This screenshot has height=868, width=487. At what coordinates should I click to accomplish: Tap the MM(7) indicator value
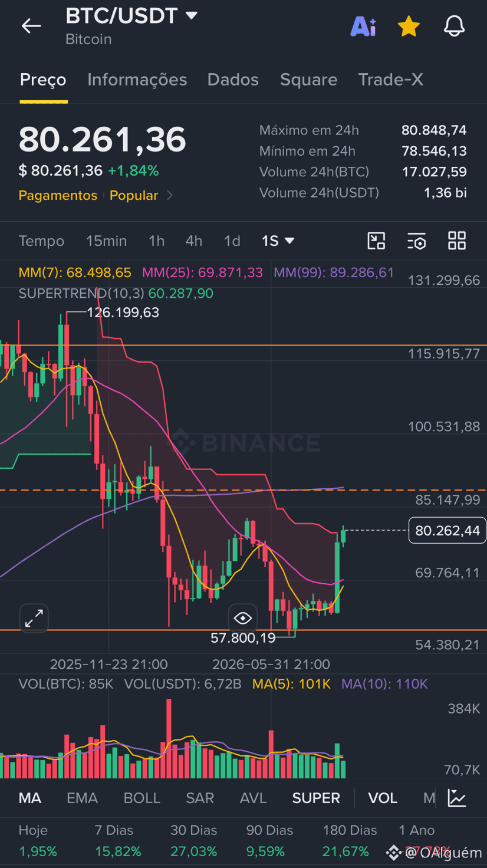[75, 272]
